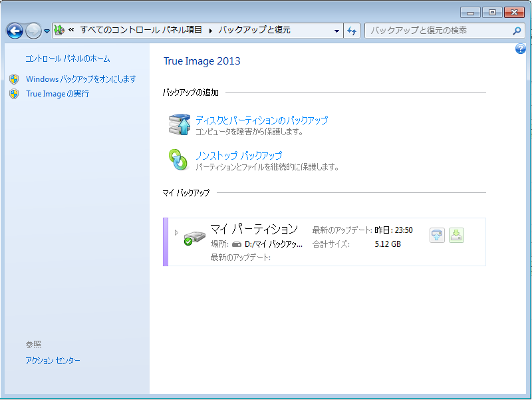Viewport: 532px width, 400px height.
Task: Click the nonstop backup green icon
Action: click(178, 160)
